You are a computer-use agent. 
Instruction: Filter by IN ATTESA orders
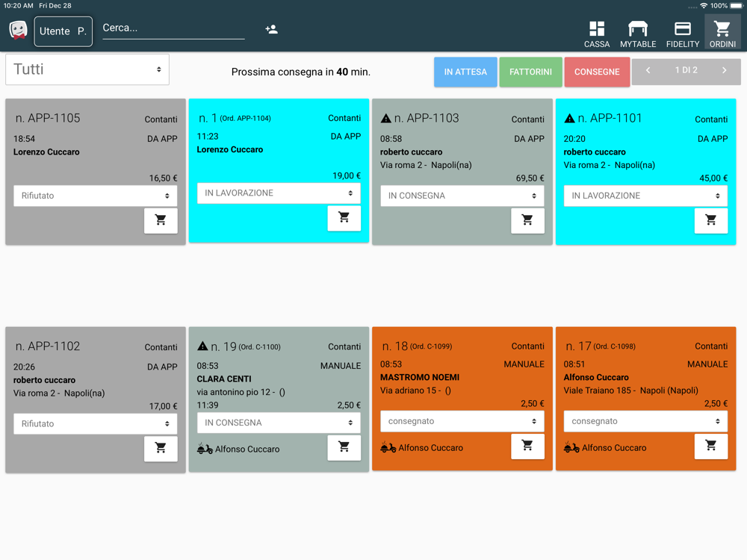(465, 72)
